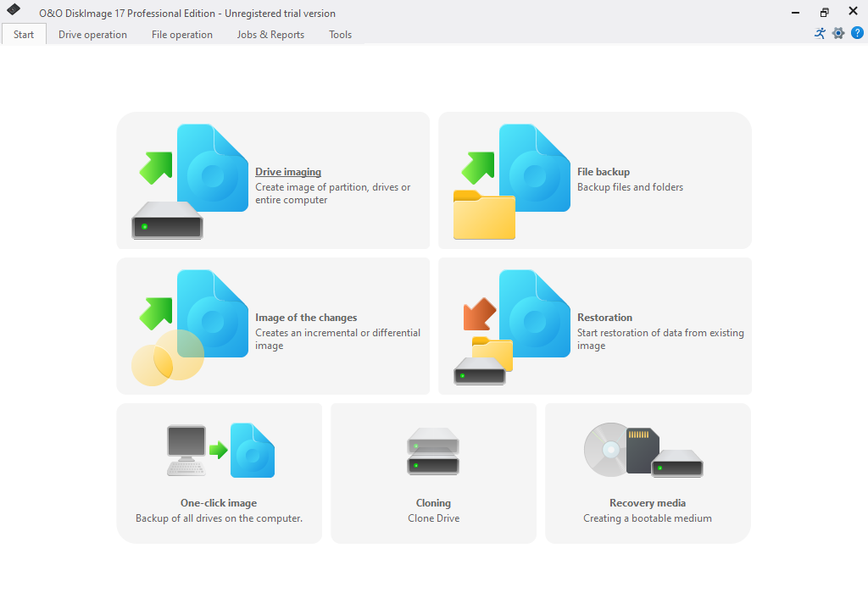Click the 'Create image of partition' description
This screenshot has width=868, height=609.
click(332, 194)
